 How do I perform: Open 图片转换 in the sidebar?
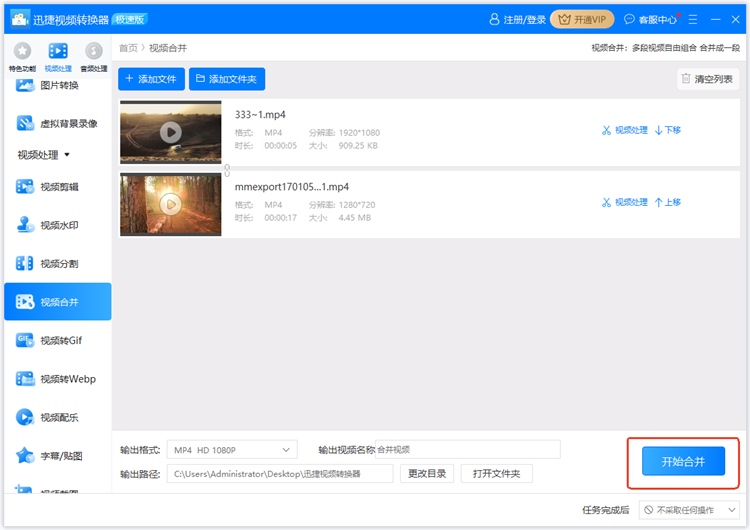pyautogui.click(x=57, y=86)
